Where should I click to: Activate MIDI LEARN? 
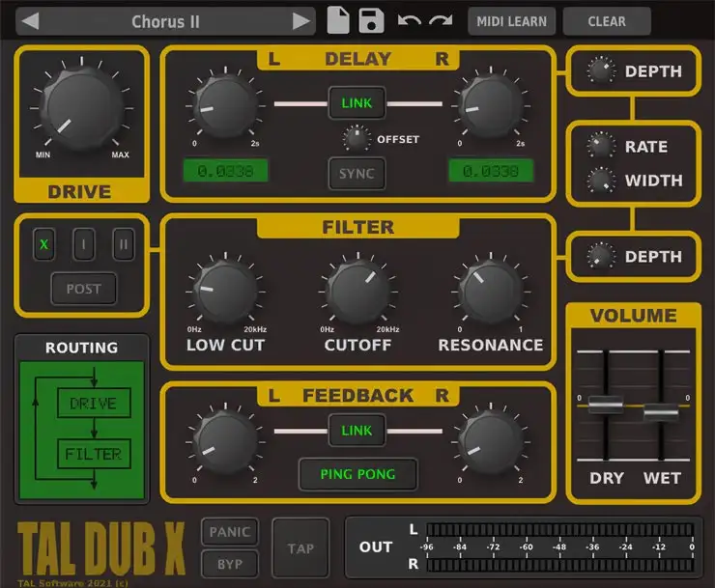click(x=512, y=21)
